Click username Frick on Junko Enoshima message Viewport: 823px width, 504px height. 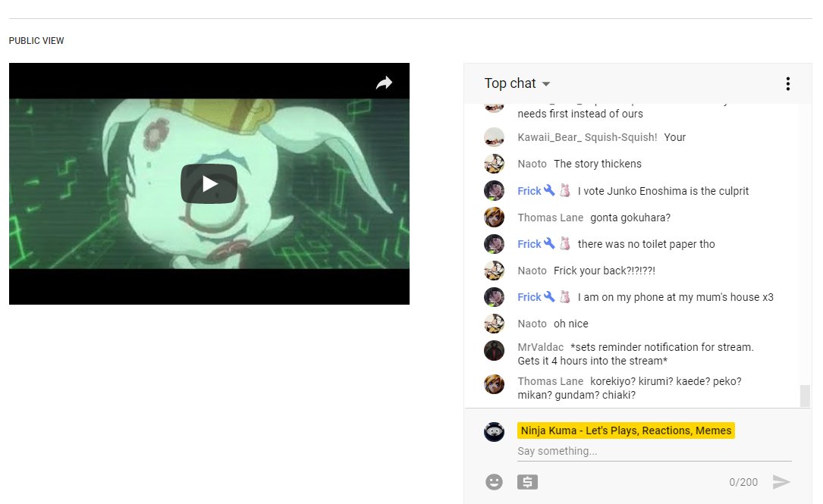pos(529,191)
